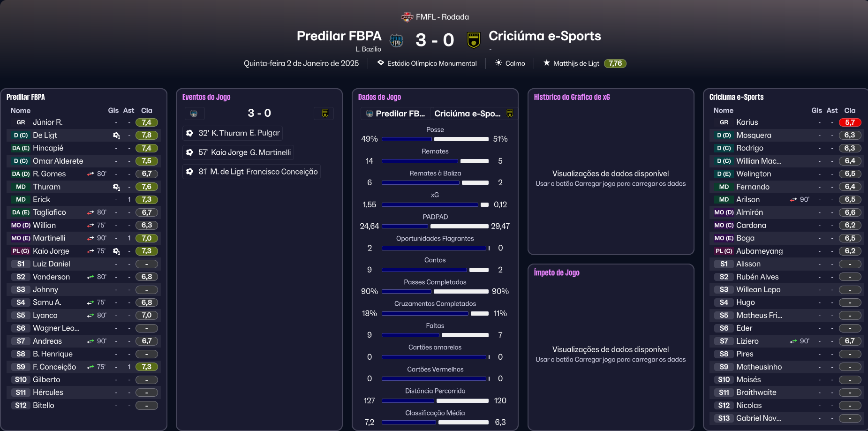Click Criciúma badge in Eventos do Jogo panel
Screen dimensions: 868x431
pos(325,113)
